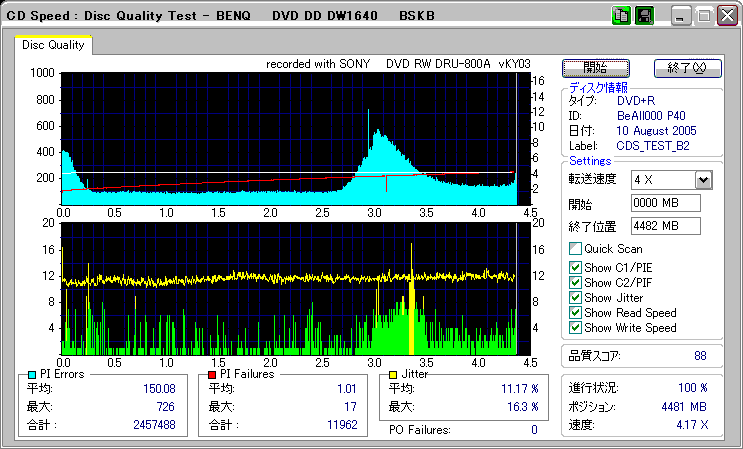Disable Show Jitter checkbox
The height and width of the screenshot is (449, 743).
pyautogui.click(x=575, y=297)
